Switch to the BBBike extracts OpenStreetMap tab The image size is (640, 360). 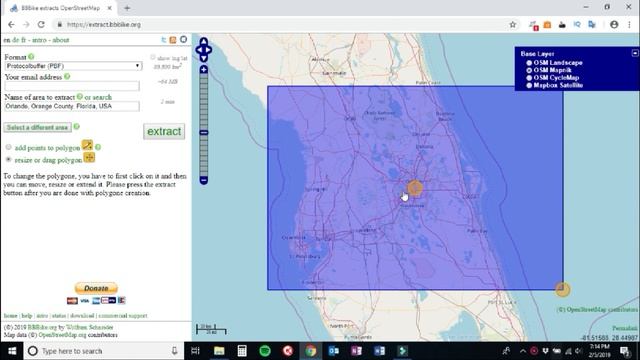coord(61,8)
